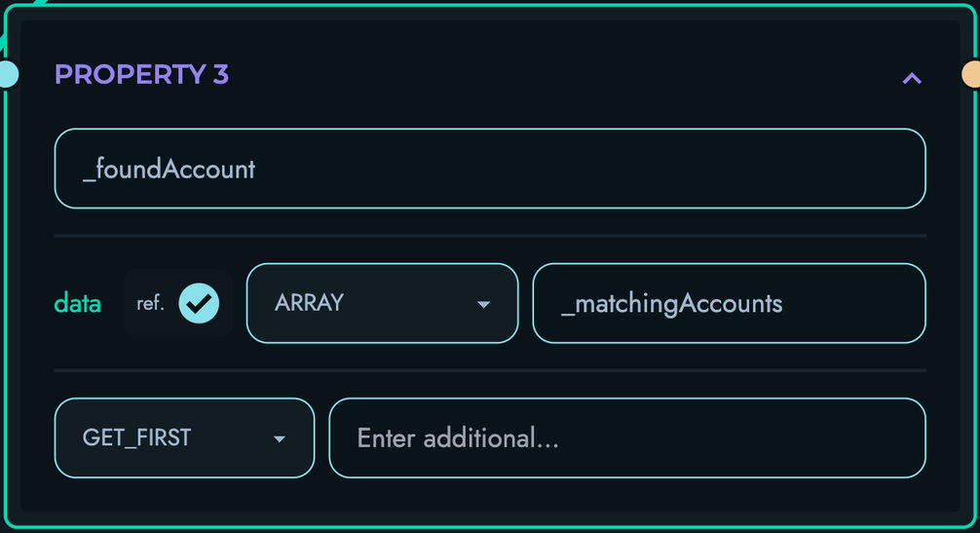Viewport: 980px width, 533px height.
Task: Click the Enter additional... input field
Action: click(x=627, y=438)
